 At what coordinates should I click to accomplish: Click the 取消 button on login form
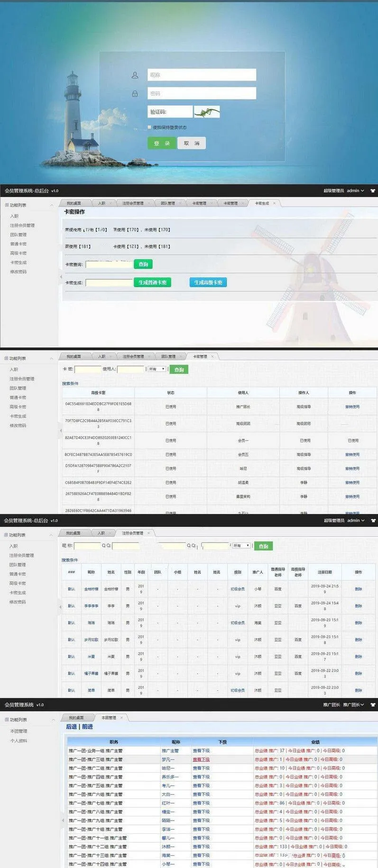click(192, 143)
